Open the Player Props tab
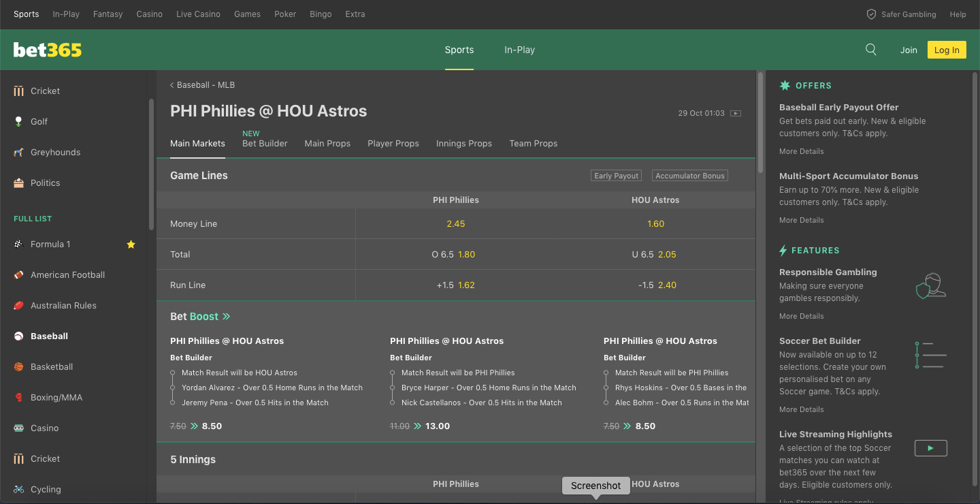The height and width of the screenshot is (504, 980). (393, 143)
